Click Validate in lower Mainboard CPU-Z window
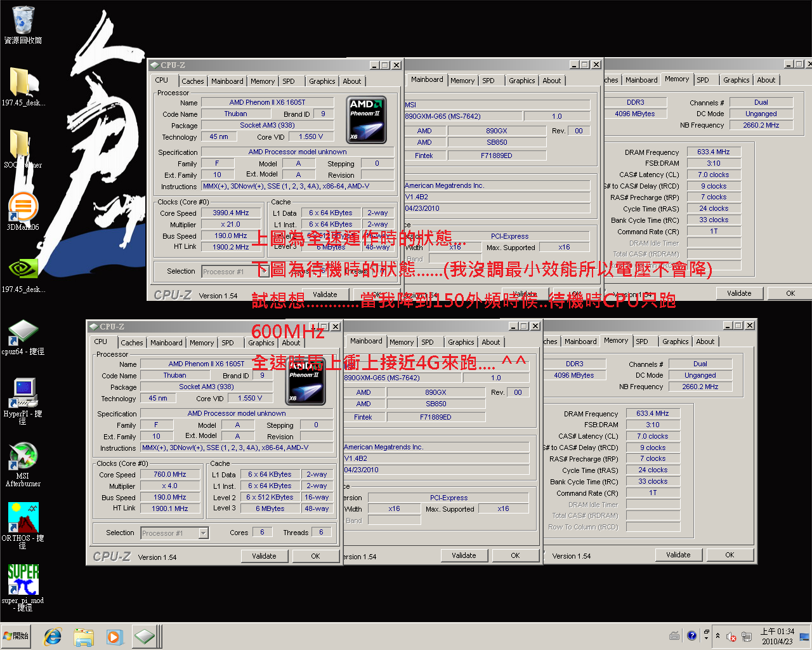The width and height of the screenshot is (812, 650). pos(464,555)
